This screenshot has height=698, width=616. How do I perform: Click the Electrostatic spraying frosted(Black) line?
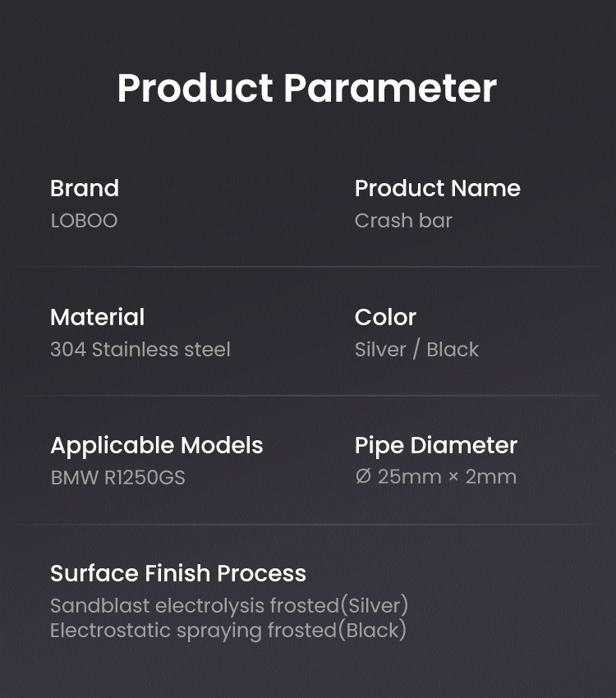(x=228, y=631)
